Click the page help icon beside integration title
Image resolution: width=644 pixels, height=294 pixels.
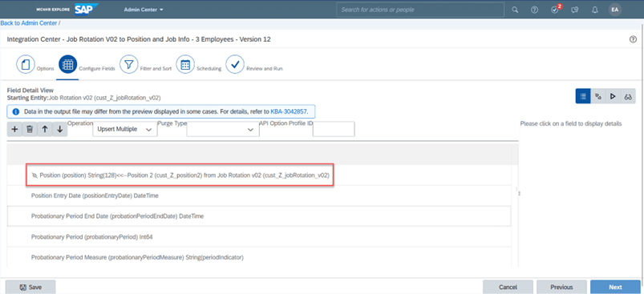[633, 39]
